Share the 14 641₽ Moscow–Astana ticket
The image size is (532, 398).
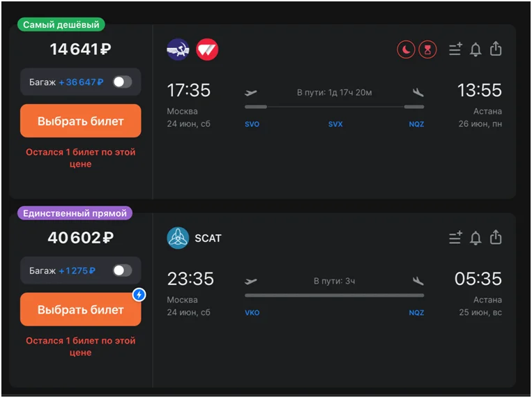(x=496, y=49)
